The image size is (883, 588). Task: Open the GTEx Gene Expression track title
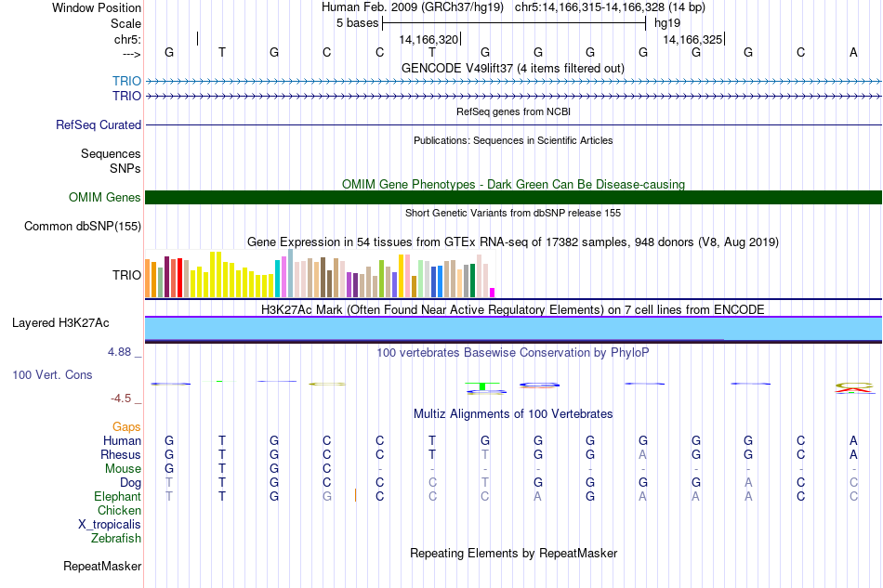(513, 242)
